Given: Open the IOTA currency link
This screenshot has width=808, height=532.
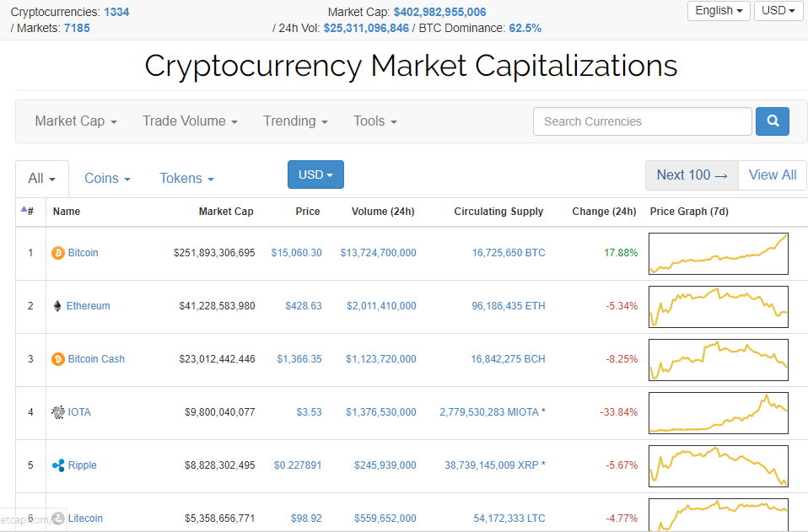Looking at the screenshot, I should [79, 412].
